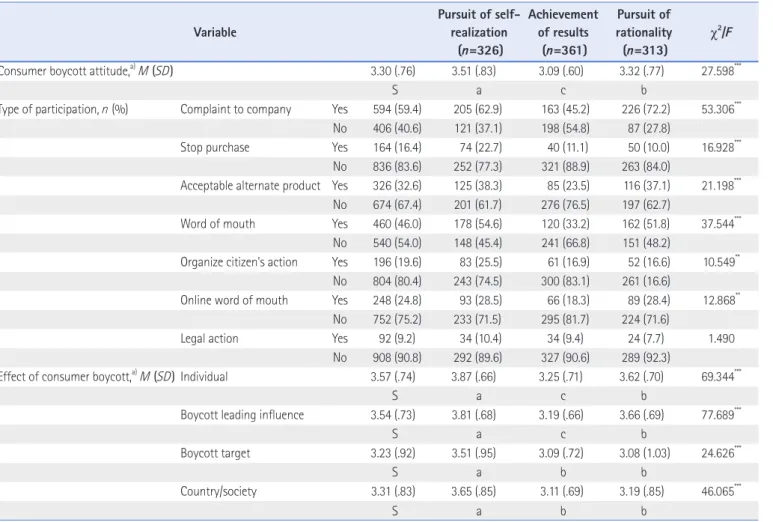Click the cell "3.23 (.92)"
The width and height of the screenshot is (773, 522).
(393, 453)
